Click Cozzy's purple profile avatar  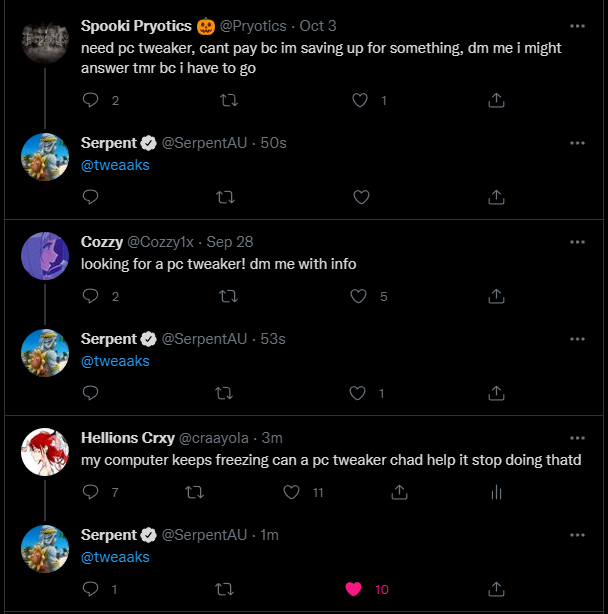[45, 256]
